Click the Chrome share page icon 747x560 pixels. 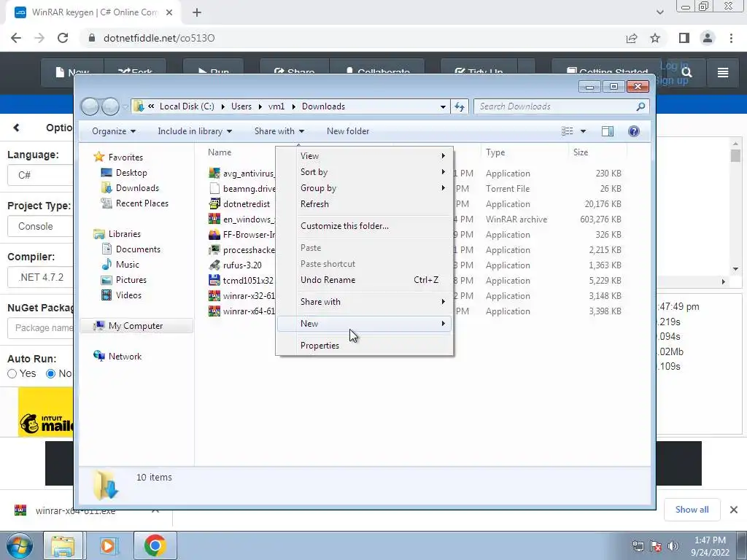pyautogui.click(x=632, y=38)
